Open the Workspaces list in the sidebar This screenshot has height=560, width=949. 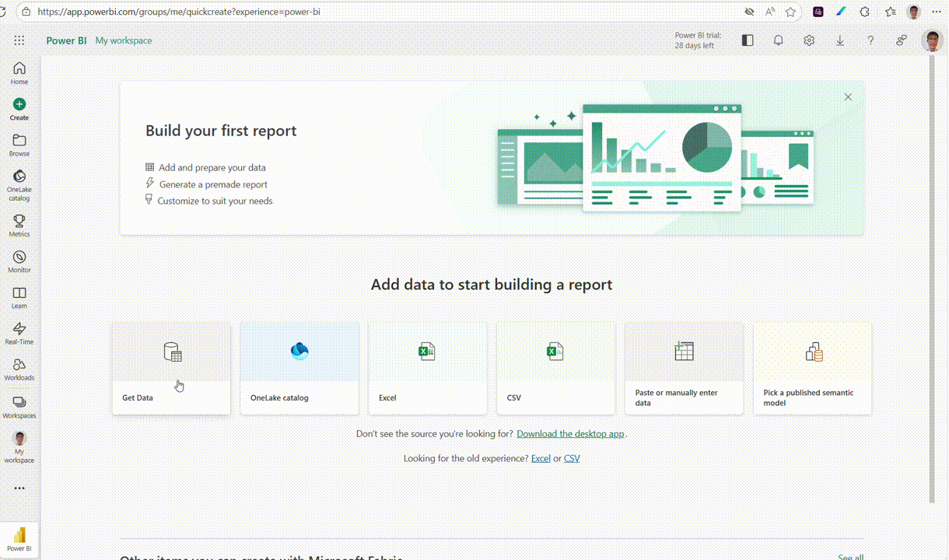point(19,408)
